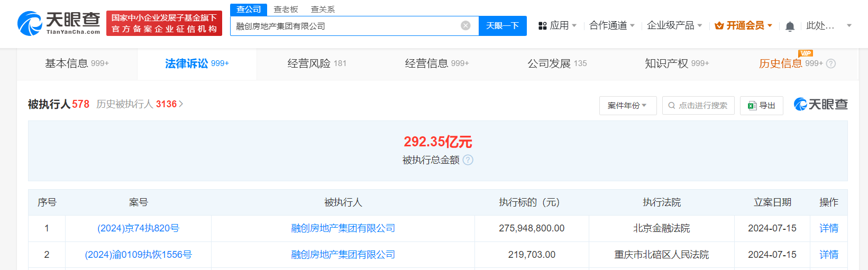Viewport: 868px width, 270px height.
Task: Switch to the 查老板 search tab
Action: [x=286, y=10]
